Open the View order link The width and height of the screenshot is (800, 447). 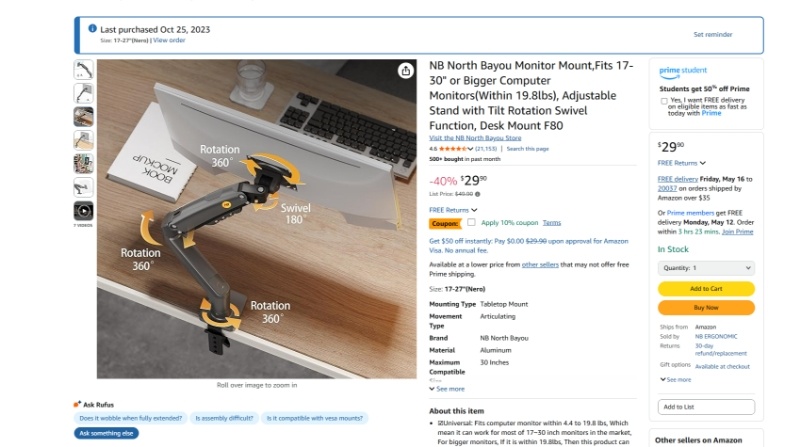[169, 40]
